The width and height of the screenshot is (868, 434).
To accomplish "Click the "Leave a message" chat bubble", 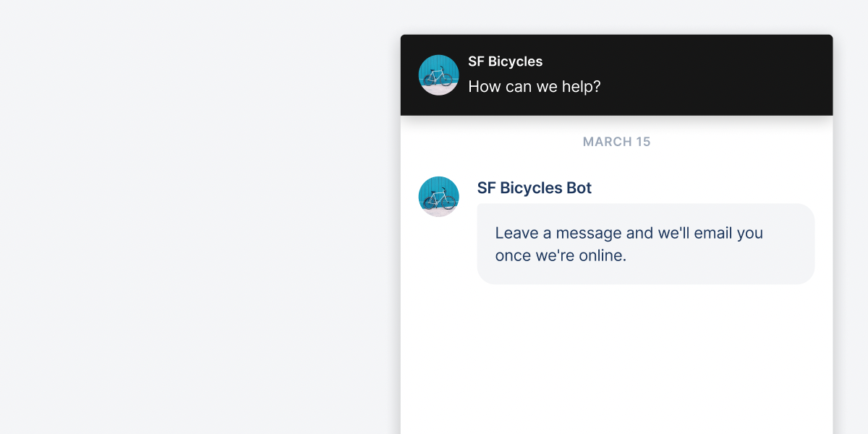I will tap(645, 244).
